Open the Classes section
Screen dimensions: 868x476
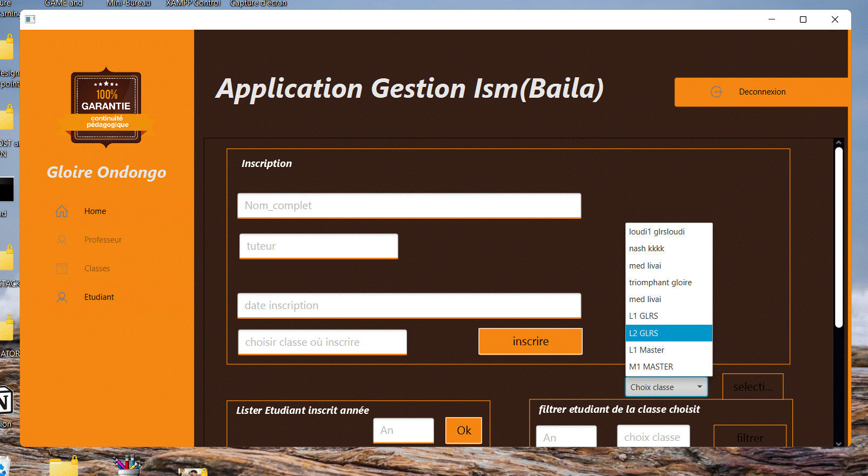coord(97,269)
